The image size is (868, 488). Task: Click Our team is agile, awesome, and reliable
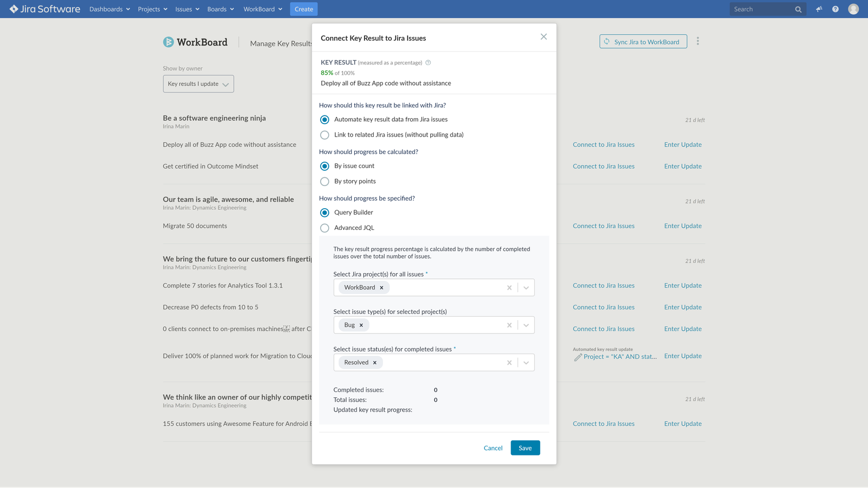[x=228, y=200]
